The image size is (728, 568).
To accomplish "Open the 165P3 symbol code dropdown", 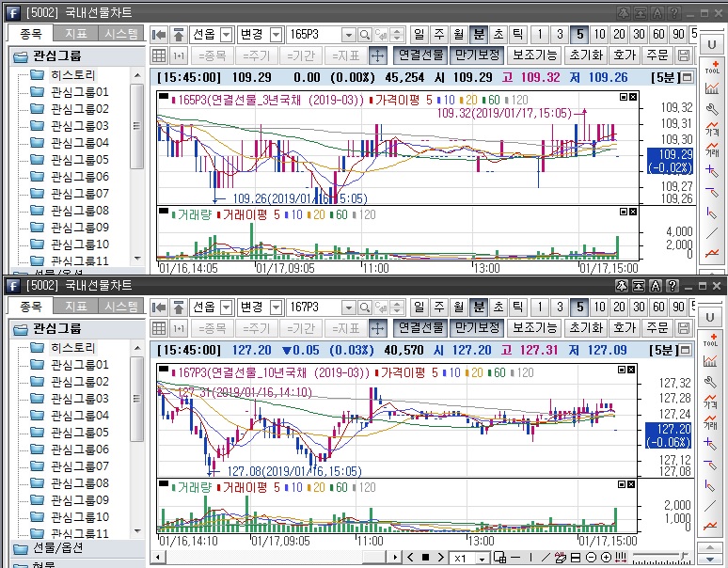I will (x=349, y=35).
